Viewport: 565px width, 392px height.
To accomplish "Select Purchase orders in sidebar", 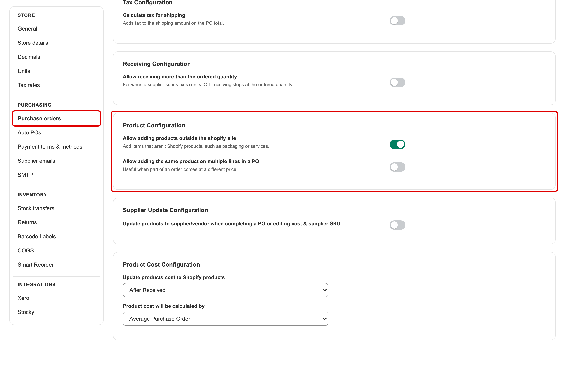I will [56, 118].
